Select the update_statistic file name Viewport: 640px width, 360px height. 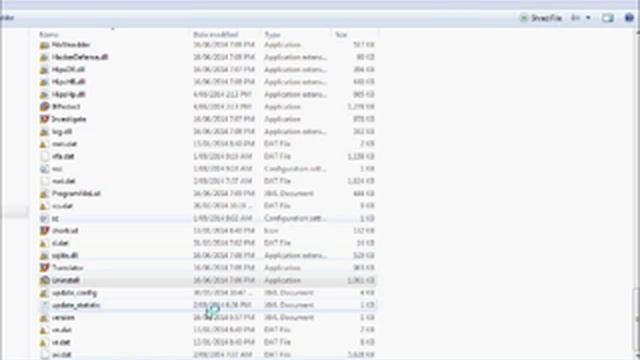(76, 305)
